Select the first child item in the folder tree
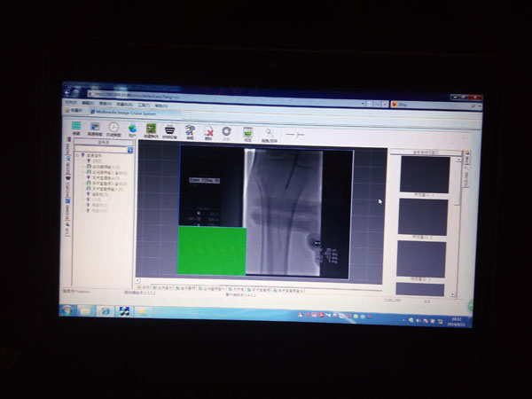532x399 pixels. tap(96, 160)
